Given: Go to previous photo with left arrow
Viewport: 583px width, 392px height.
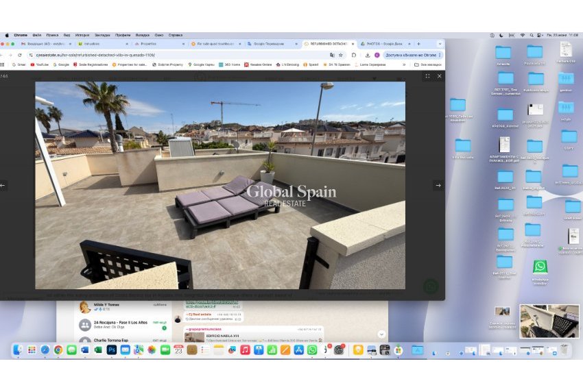Looking at the screenshot, I should pos(3,185).
